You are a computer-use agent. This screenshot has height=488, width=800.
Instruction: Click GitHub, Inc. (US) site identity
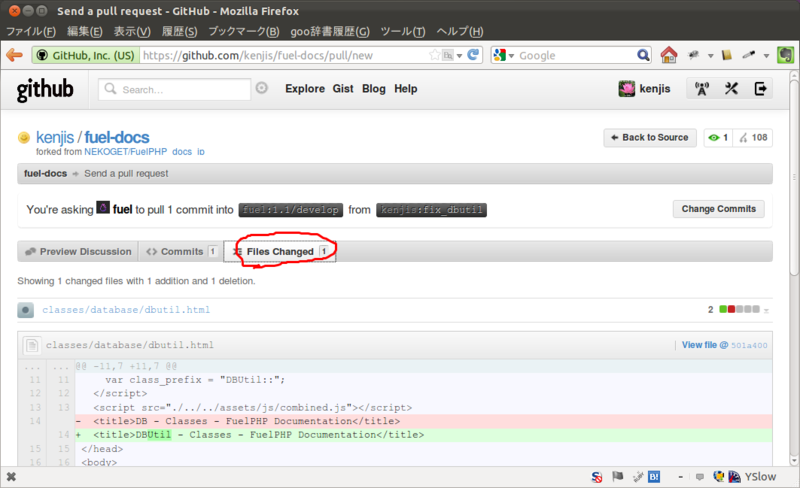(86, 55)
